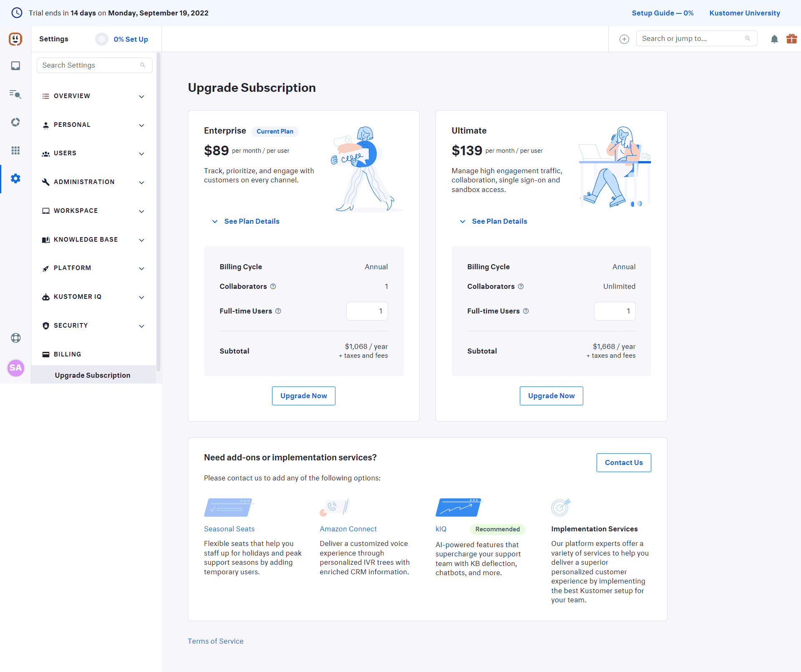Focus the Search or jump to field
Image resolution: width=801 pixels, height=672 pixels.
[x=697, y=38]
